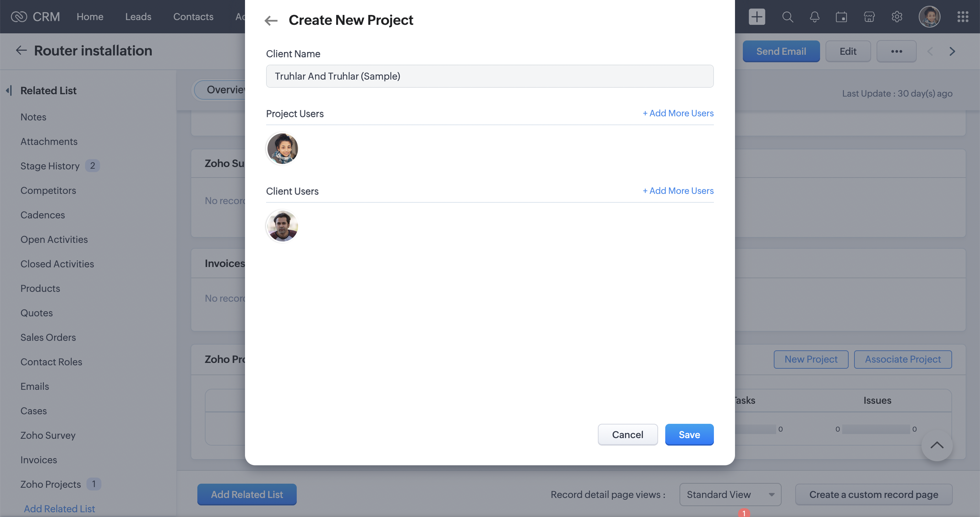
Task: Click the Client Name input field
Action: (x=489, y=76)
